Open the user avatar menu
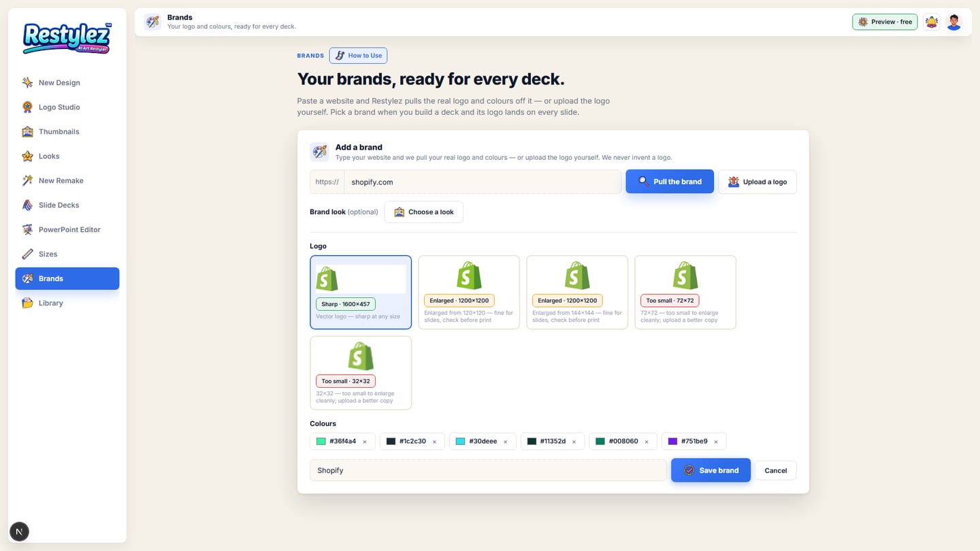The width and height of the screenshot is (980, 551). 954,22
